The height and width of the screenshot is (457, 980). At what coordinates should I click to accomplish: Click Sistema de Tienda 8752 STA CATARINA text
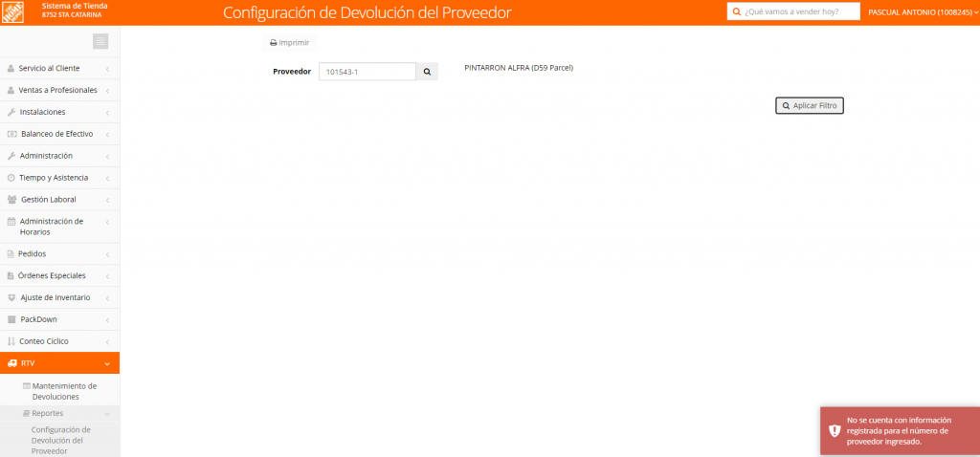pyautogui.click(x=75, y=10)
